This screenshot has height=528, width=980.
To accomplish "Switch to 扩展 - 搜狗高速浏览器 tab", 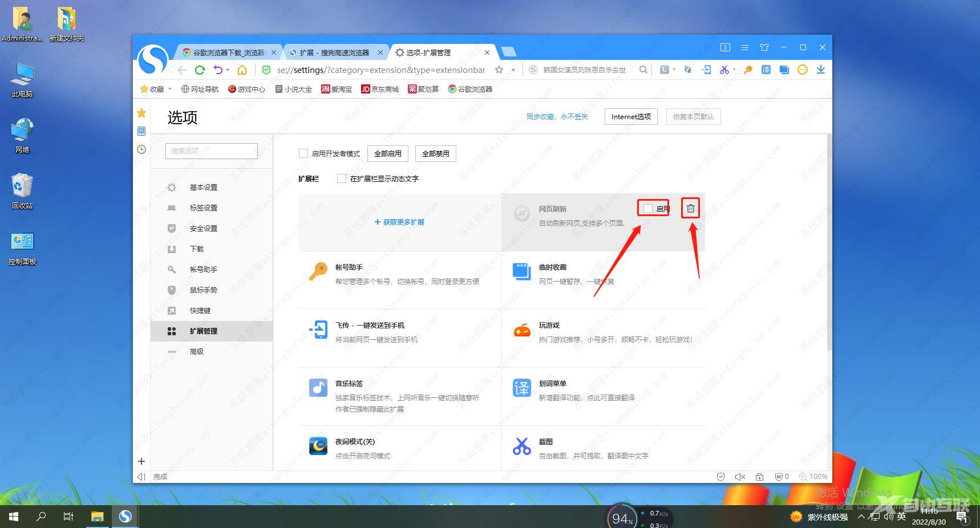I will pos(336,52).
